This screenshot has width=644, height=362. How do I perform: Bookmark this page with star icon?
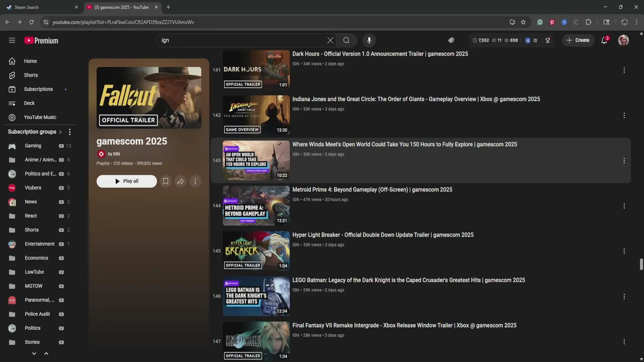tap(523, 22)
